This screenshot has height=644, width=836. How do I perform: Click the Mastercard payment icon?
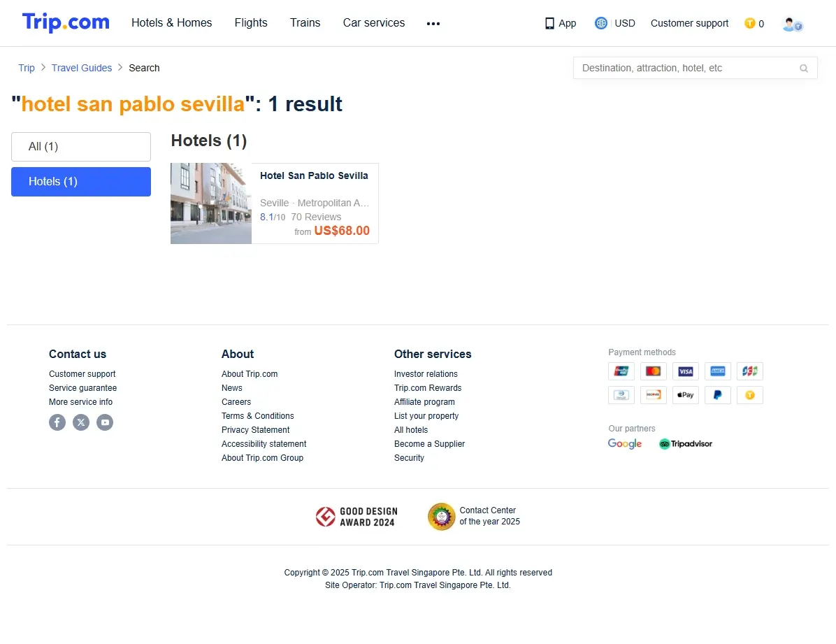click(653, 371)
